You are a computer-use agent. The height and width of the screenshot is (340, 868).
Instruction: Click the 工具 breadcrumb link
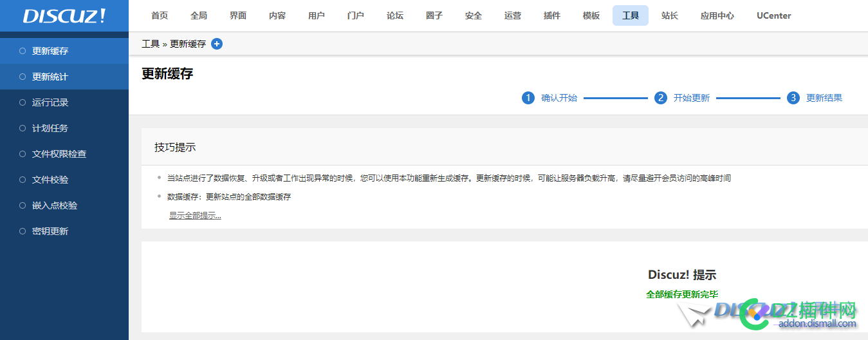[151, 44]
